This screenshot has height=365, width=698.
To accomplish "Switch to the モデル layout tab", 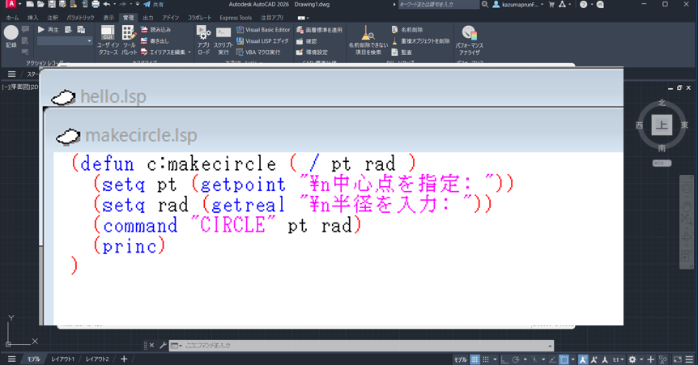I will pos(34,359).
